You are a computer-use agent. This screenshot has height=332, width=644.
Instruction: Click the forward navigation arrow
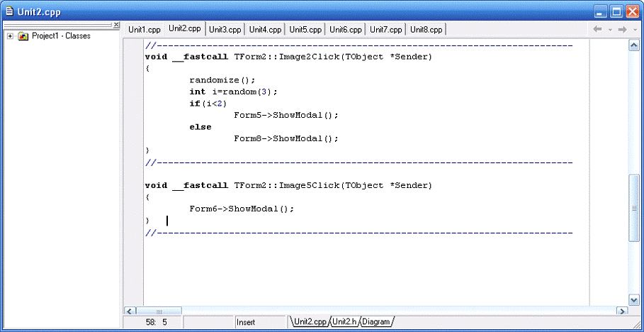[621, 29]
